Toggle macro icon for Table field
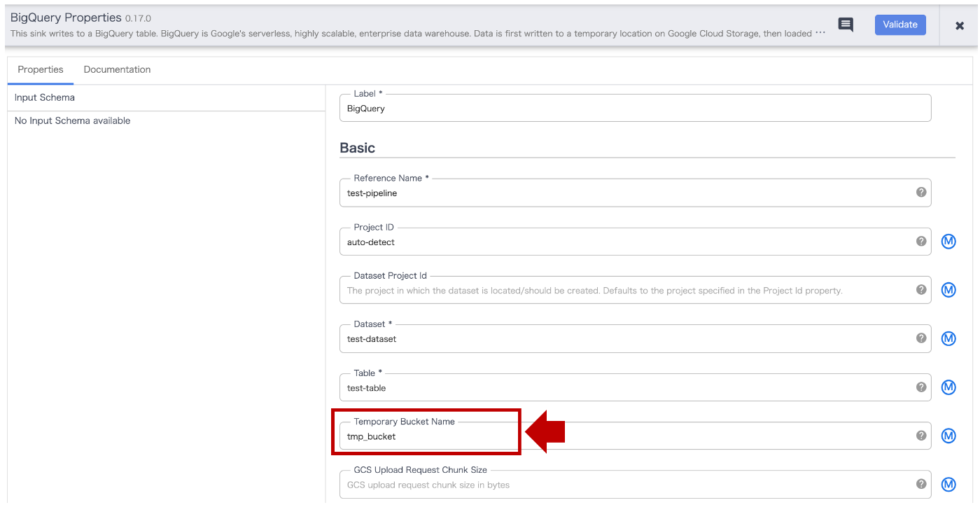980x512 pixels. coord(948,387)
